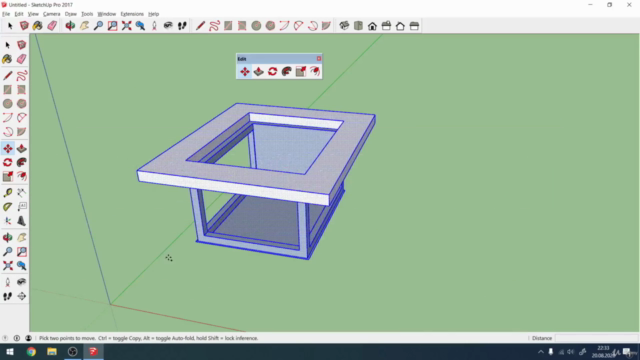Close the floating Edit toolbar
Screen dimensions: 640x360
pos(319,58)
